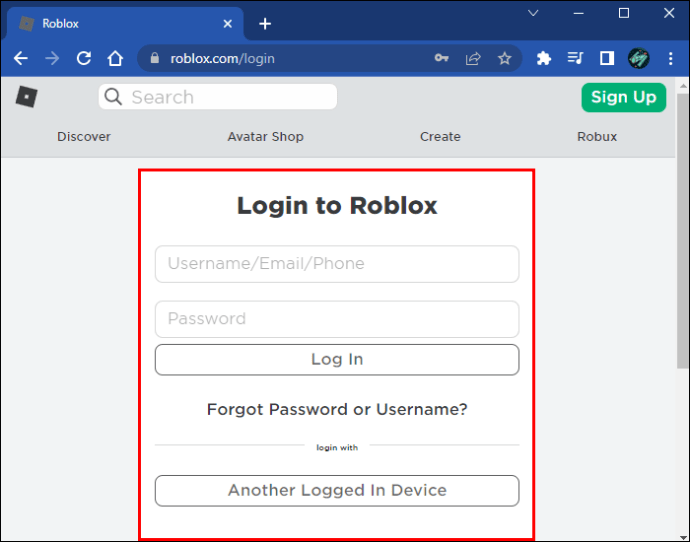Screen dimensions: 690x542
Task: Click the page vertical scrollbar
Action: (683, 229)
